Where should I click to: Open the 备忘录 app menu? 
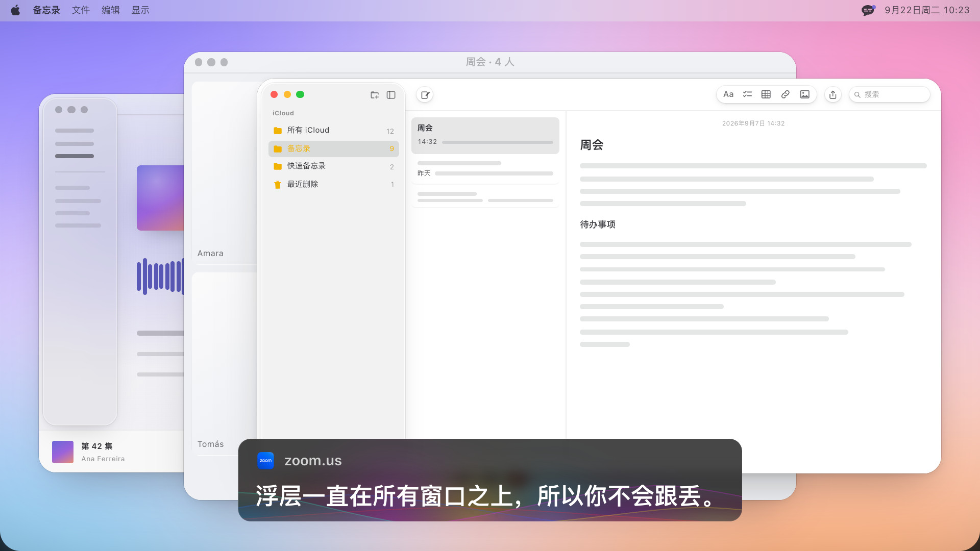46,10
